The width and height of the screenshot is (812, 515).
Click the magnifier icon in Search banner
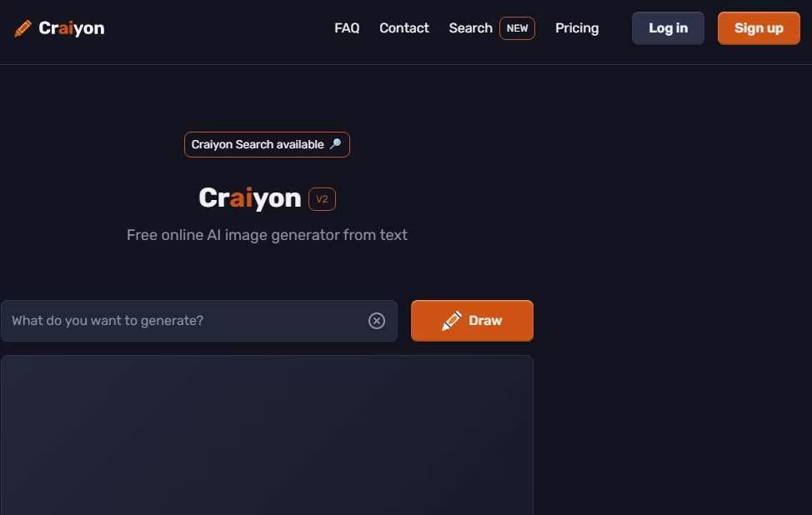point(335,144)
